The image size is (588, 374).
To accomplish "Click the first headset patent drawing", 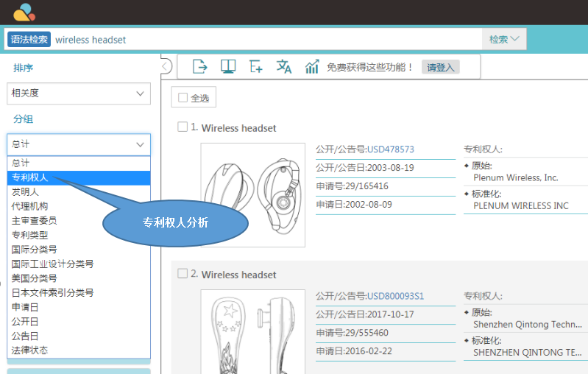I will pos(252,184).
